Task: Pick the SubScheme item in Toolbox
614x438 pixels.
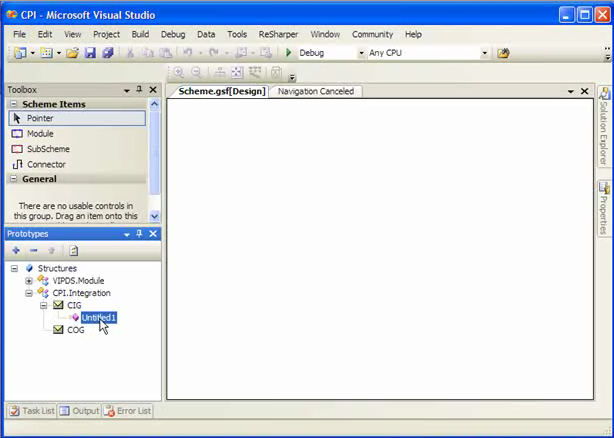Action: click(47, 149)
